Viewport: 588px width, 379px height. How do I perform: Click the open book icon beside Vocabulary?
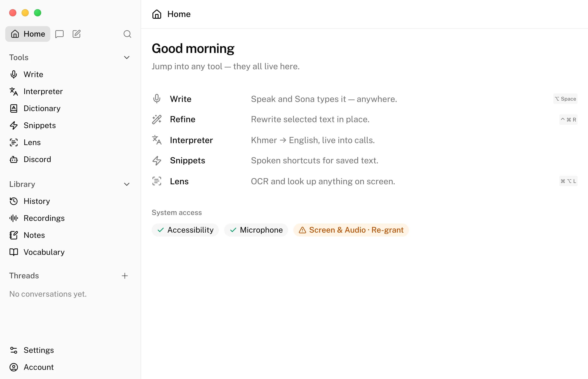[x=14, y=252]
